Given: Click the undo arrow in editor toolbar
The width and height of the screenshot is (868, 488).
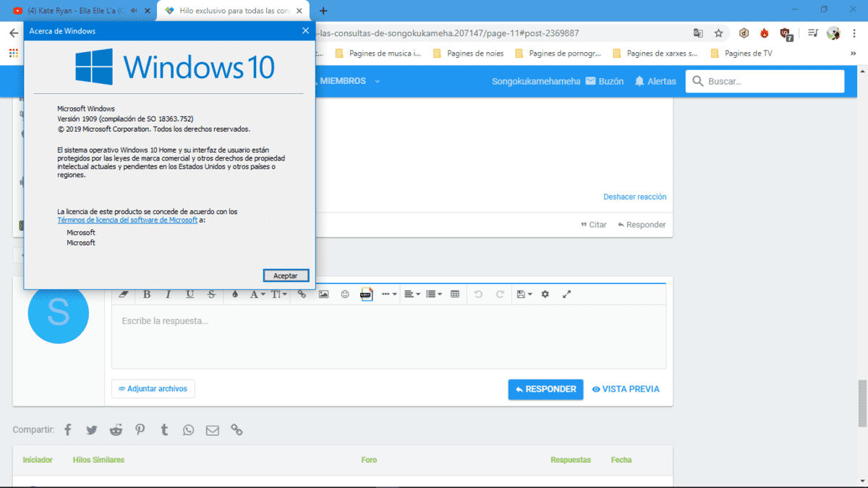Looking at the screenshot, I should coord(478,294).
